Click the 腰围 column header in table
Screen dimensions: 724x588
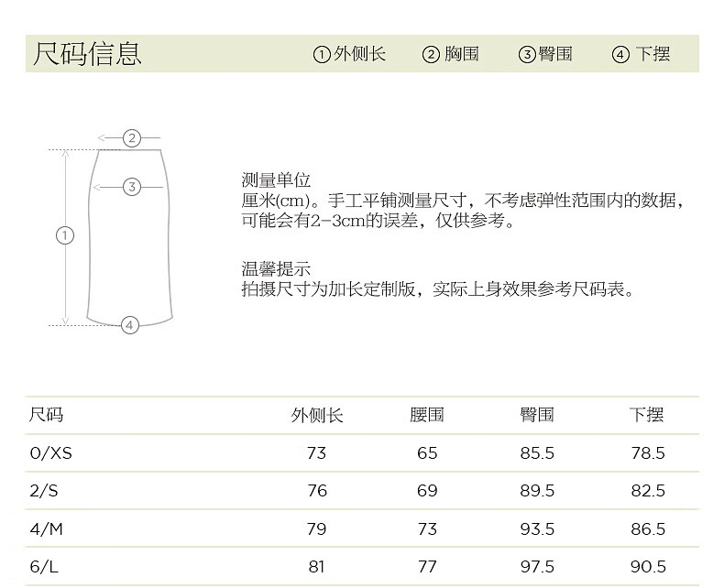pyautogui.click(x=427, y=415)
